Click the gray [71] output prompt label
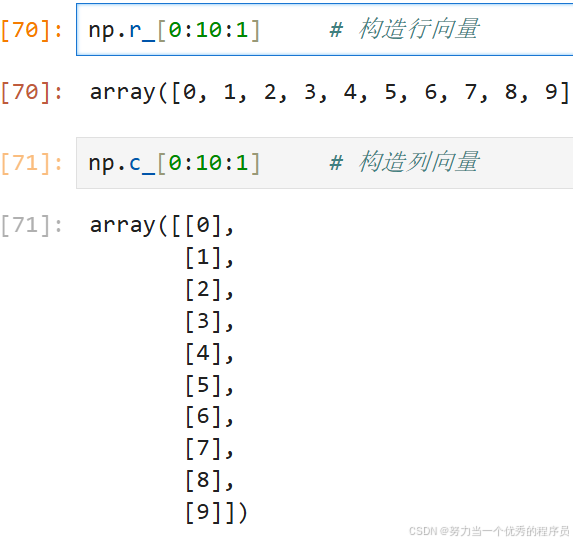This screenshot has height=542, width=573. 31,225
